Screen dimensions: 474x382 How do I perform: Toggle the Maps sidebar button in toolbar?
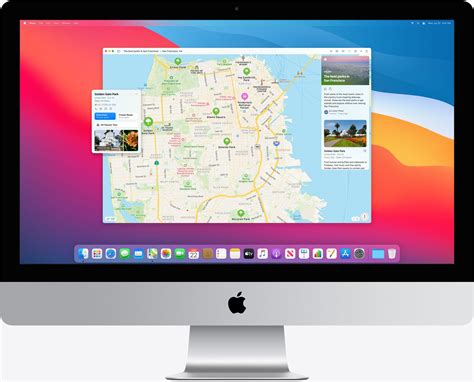tap(119, 51)
